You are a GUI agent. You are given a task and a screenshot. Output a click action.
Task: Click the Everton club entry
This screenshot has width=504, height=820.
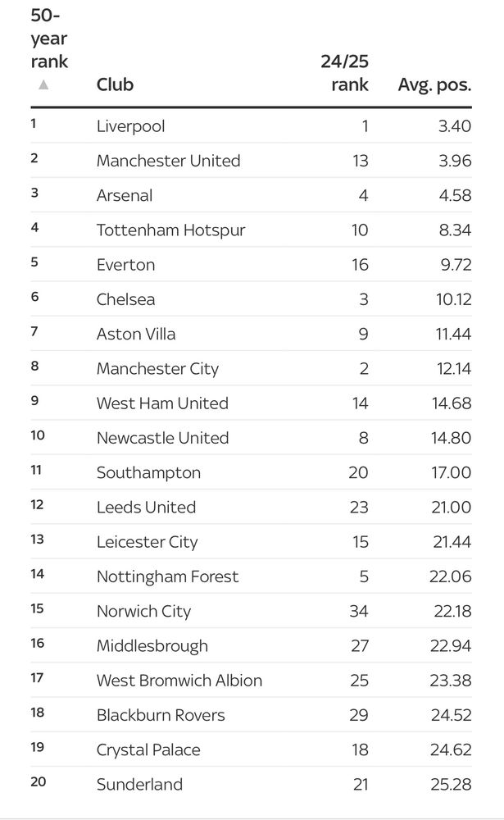coord(126,265)
